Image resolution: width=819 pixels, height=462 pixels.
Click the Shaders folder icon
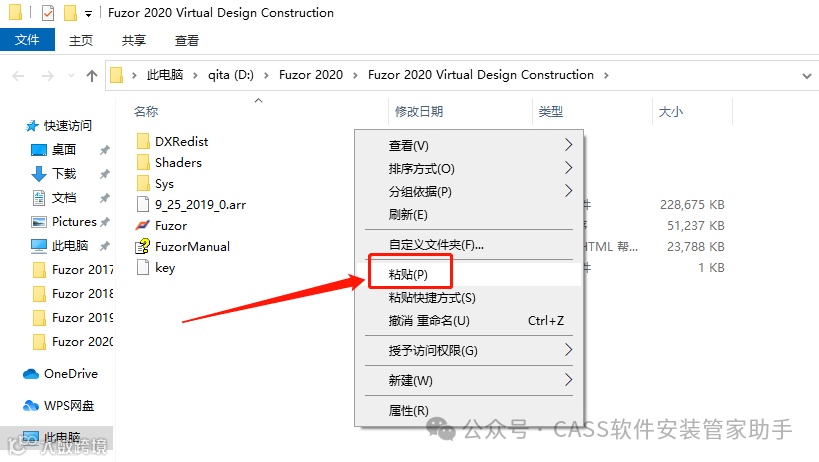143,162
